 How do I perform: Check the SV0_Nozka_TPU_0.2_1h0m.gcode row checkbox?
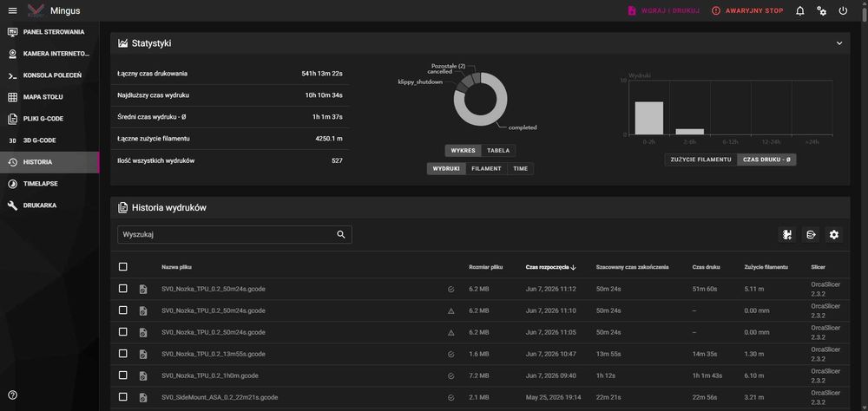(123, 375)
